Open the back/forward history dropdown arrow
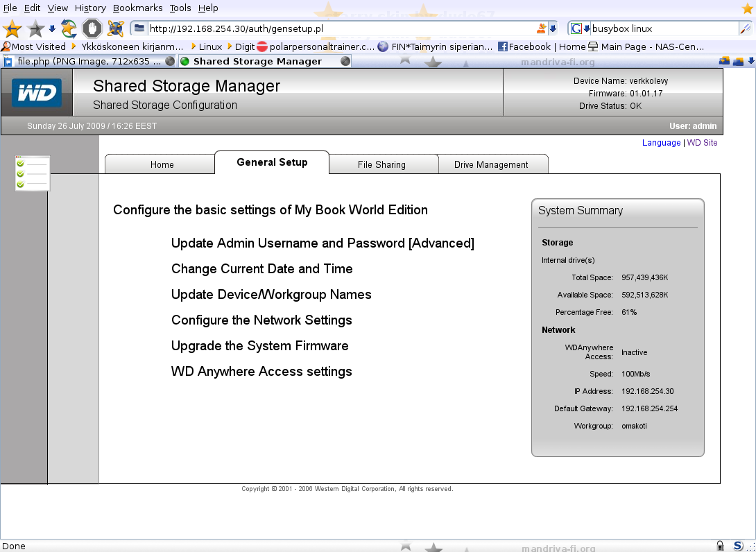Viewport: 756px width, 552px height. coord(52,29)
